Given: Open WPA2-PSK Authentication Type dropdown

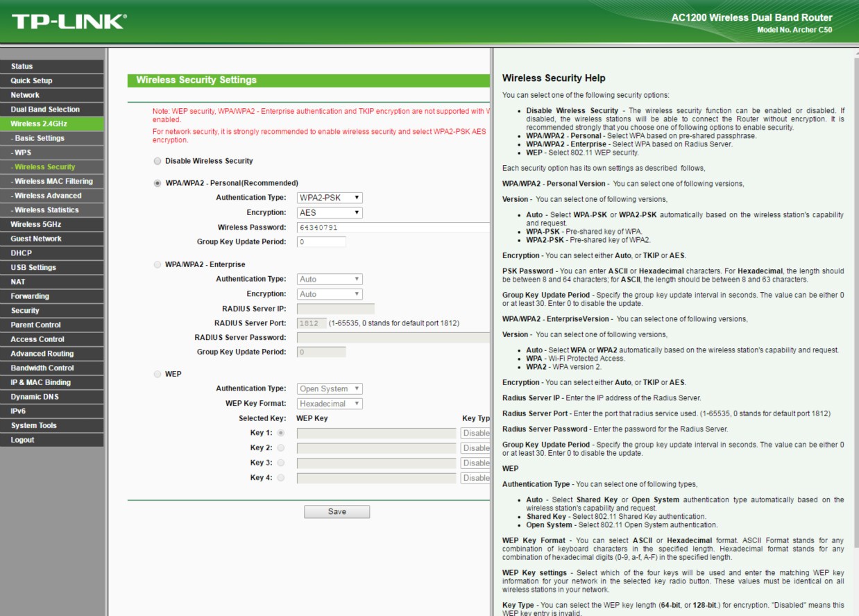Looking at the screenshot, I should click(330, 198).
